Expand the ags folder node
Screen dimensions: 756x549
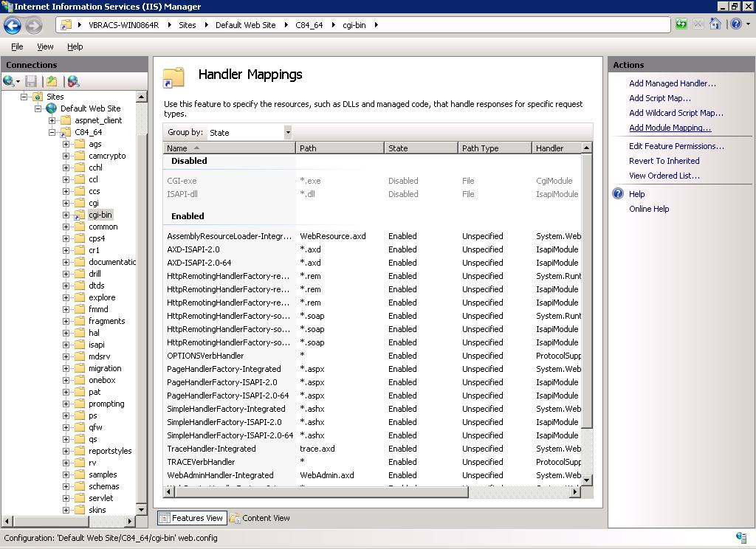[66, 144]
